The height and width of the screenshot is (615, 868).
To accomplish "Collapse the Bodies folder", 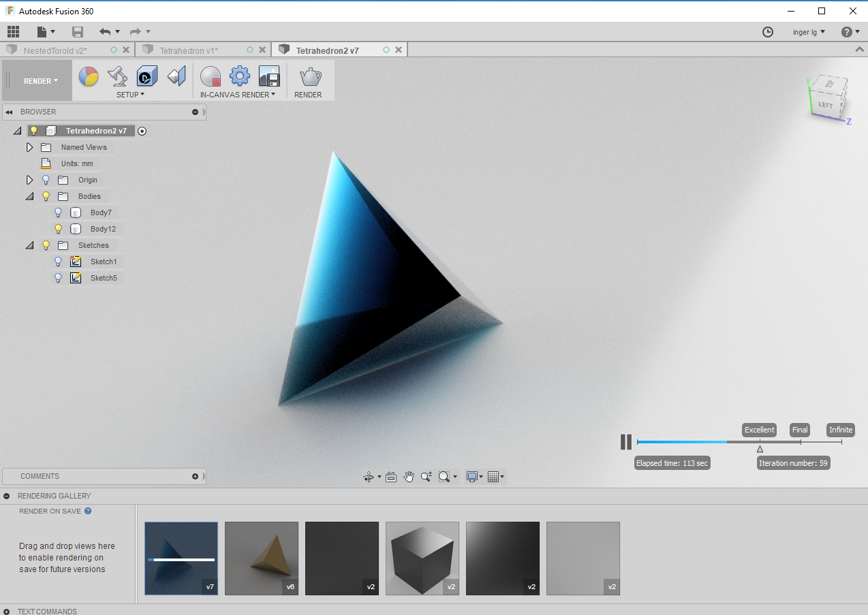I will pyautogui.click(x=29, y=196).
